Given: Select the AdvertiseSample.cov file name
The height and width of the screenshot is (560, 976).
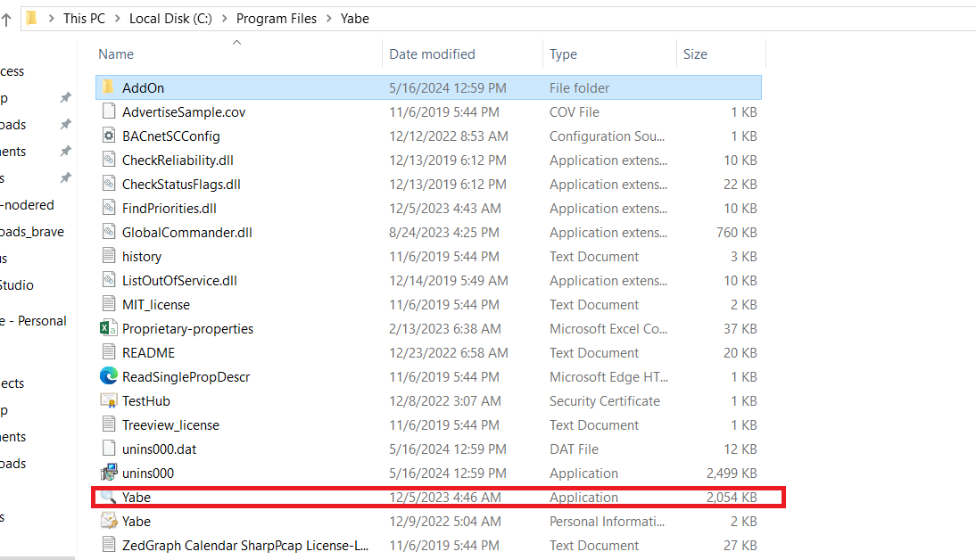Looking at the screenshot, I should pos(184,112).
